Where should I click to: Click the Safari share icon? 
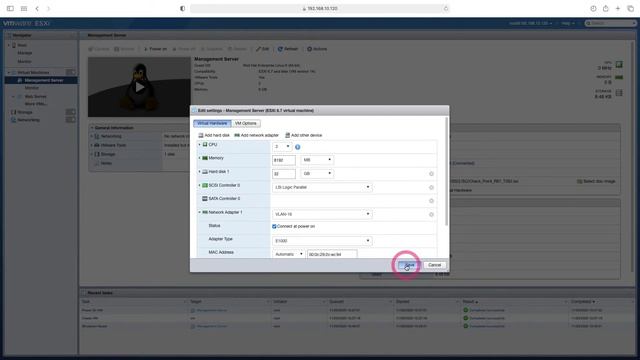point(606,9)
